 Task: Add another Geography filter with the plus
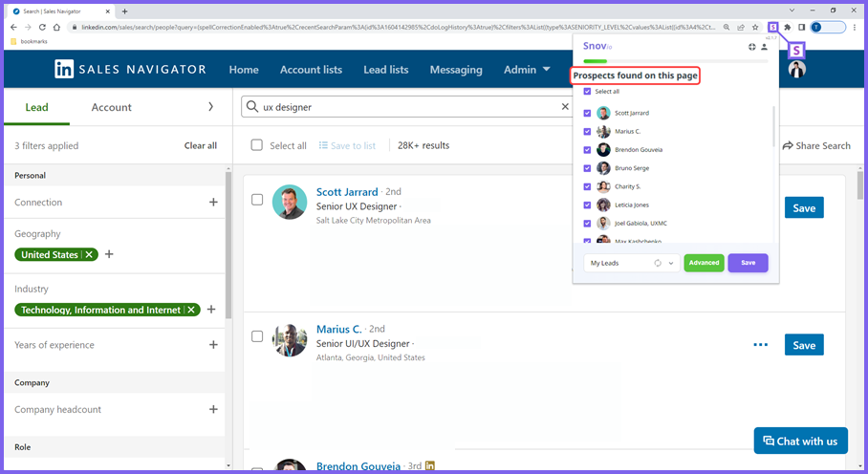coord(109,254)
